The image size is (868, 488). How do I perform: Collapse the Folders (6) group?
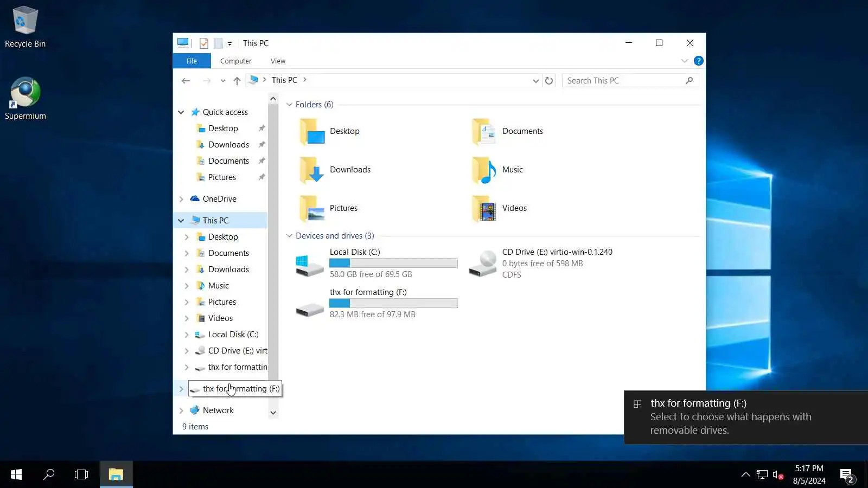pos(289,105)
